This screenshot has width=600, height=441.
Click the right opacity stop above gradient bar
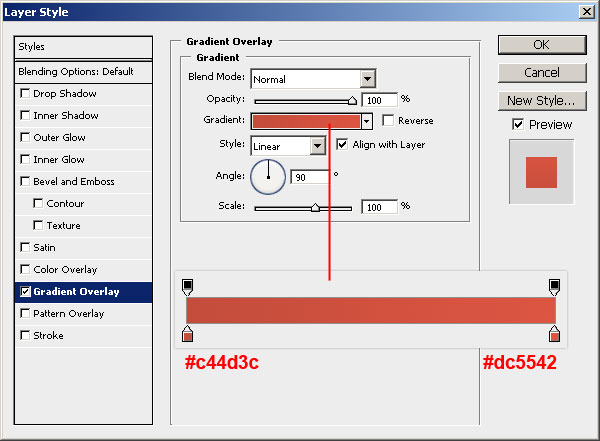coord(554,288)
